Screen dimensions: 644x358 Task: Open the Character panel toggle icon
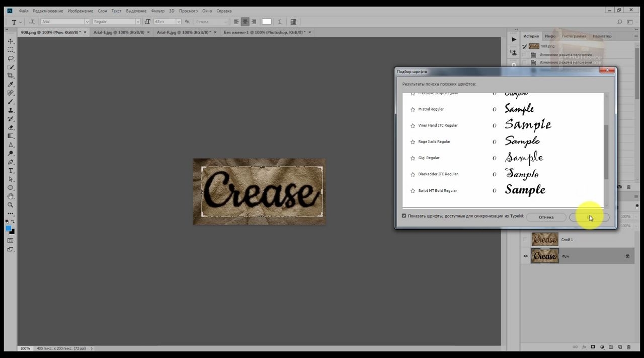coord(293,22)
